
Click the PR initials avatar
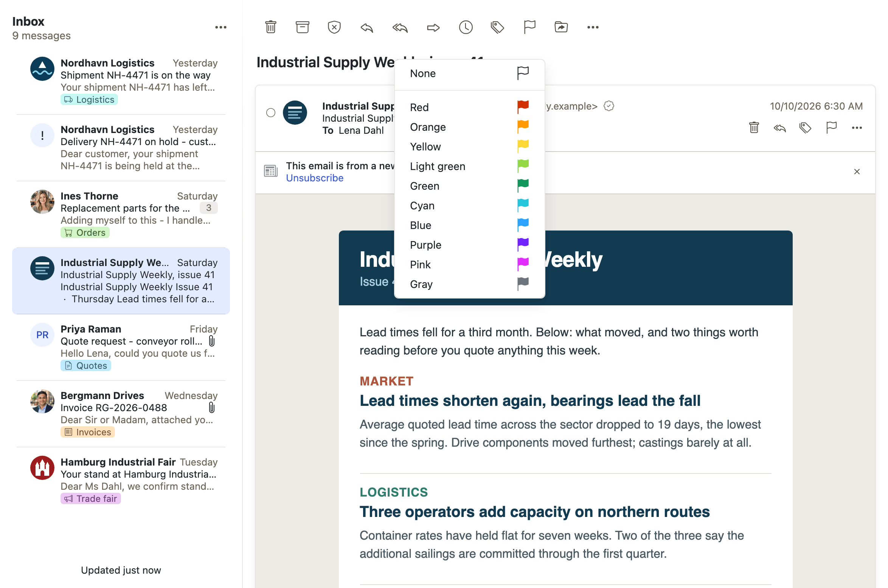point(42,335)
